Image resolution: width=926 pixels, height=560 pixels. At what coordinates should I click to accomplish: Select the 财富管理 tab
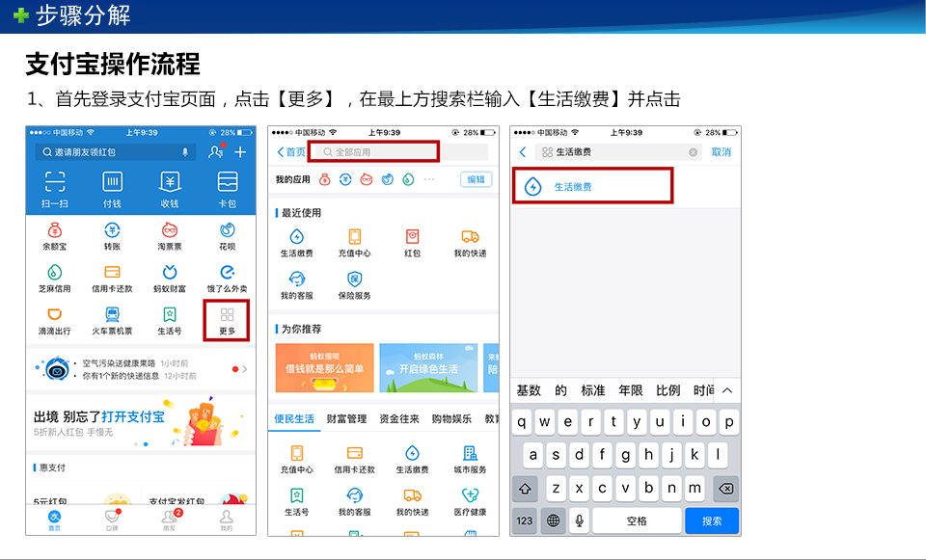pyautogui.click(x=346, y=419)
